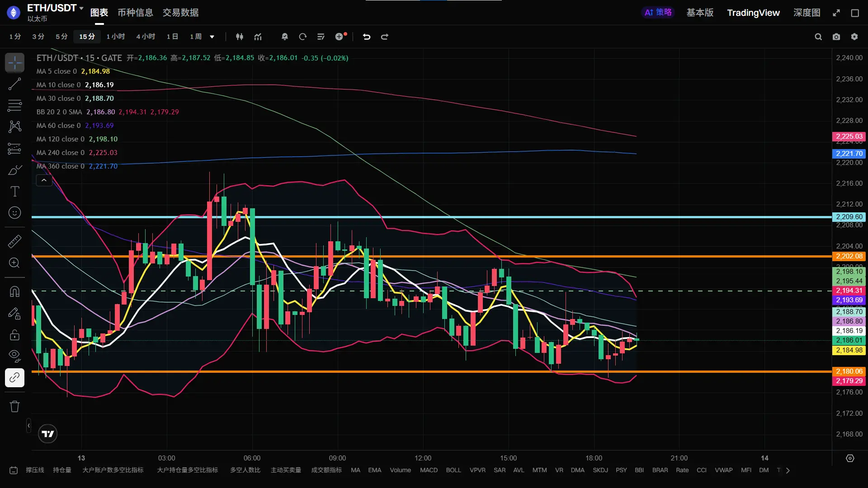Viewport: 868px width, 488px height.
Task: Click the orange 2,202.08 price label
Action: [x=849, y=256]
